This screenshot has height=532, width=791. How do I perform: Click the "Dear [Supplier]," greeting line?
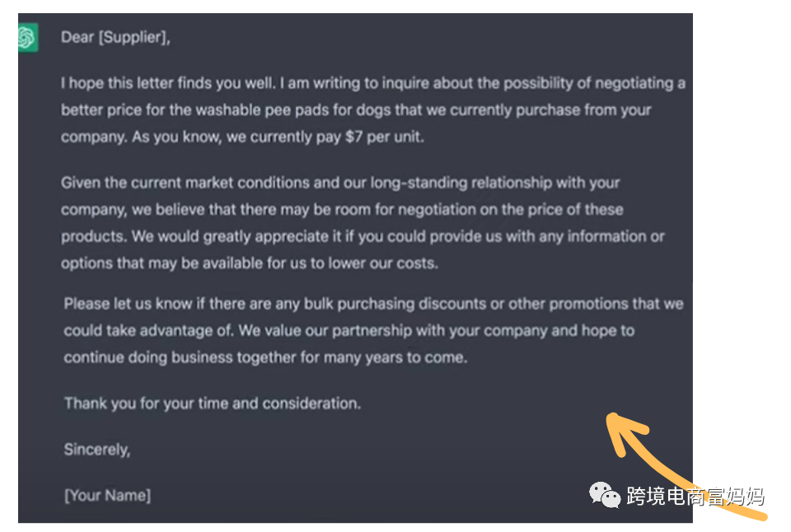[115, 37]
